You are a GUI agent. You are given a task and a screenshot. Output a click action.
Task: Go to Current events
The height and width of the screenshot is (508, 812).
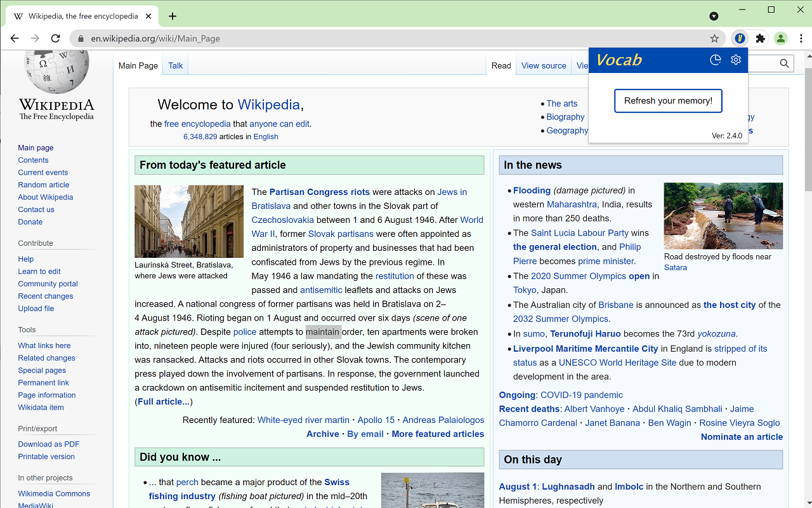tap(43, 173)
